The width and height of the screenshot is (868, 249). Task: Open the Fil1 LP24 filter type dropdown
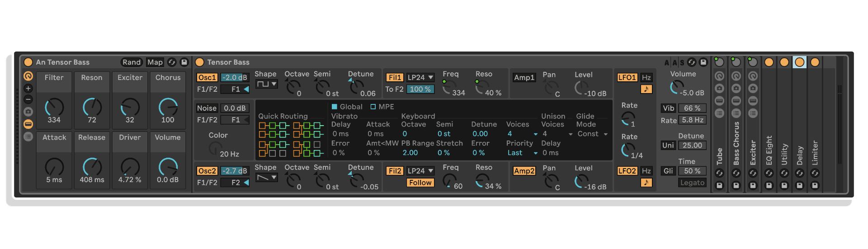coord(420,78)
